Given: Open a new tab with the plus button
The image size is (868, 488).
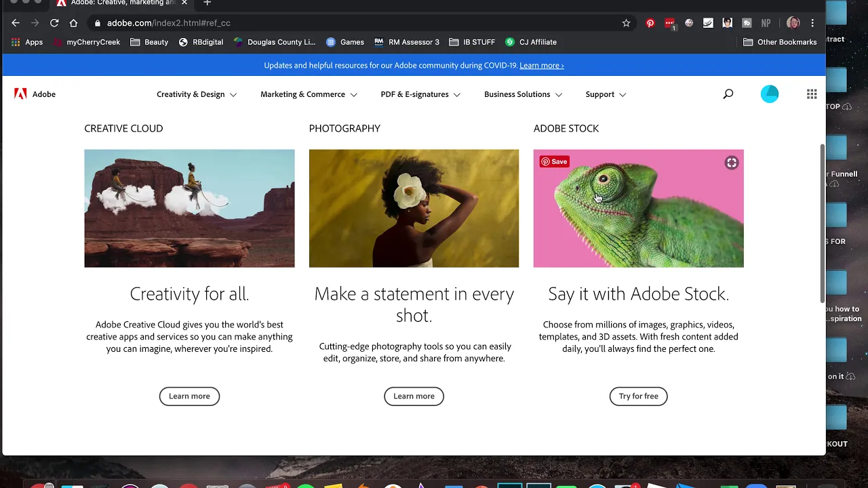Looking at the screenshot, I should click(x=208, y=3).
